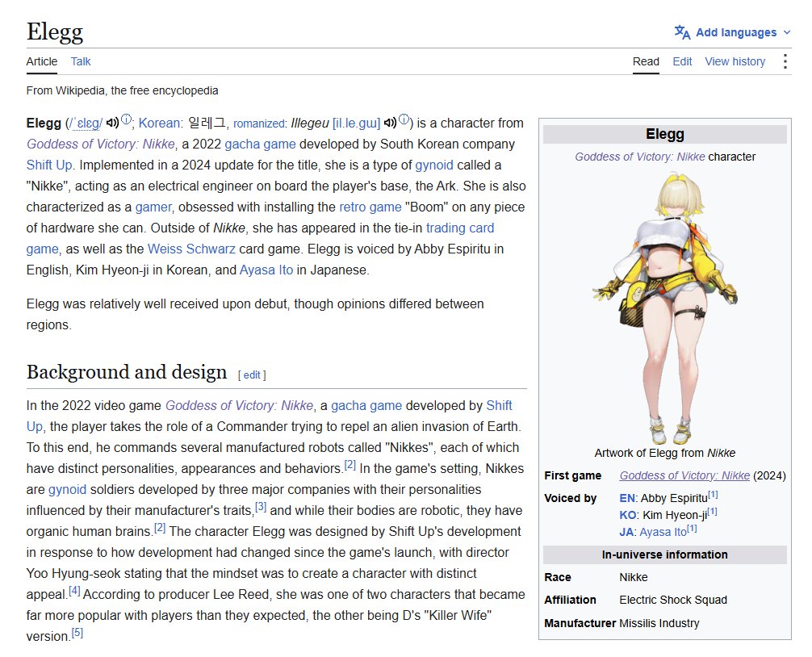Open the View history tab

coord(735,61)
